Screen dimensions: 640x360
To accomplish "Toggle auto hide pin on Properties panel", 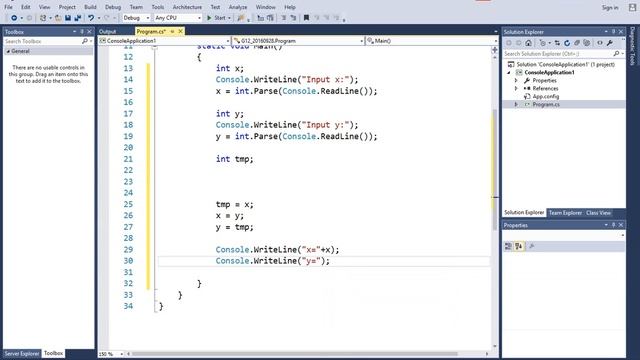I will pyautogui.click(x=613, y=225).
